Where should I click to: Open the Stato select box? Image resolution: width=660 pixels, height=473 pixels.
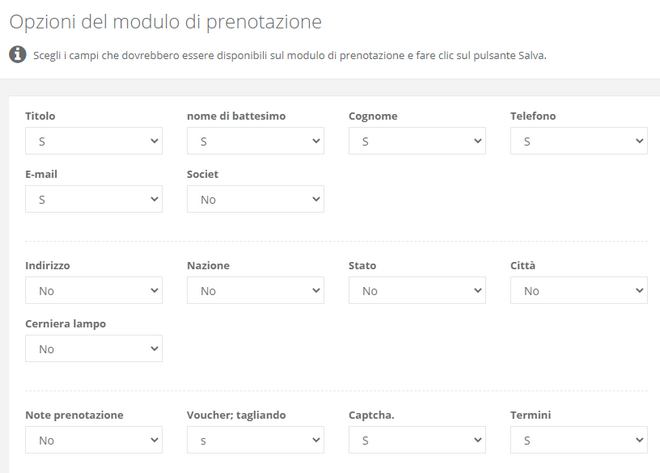point(417,291)
